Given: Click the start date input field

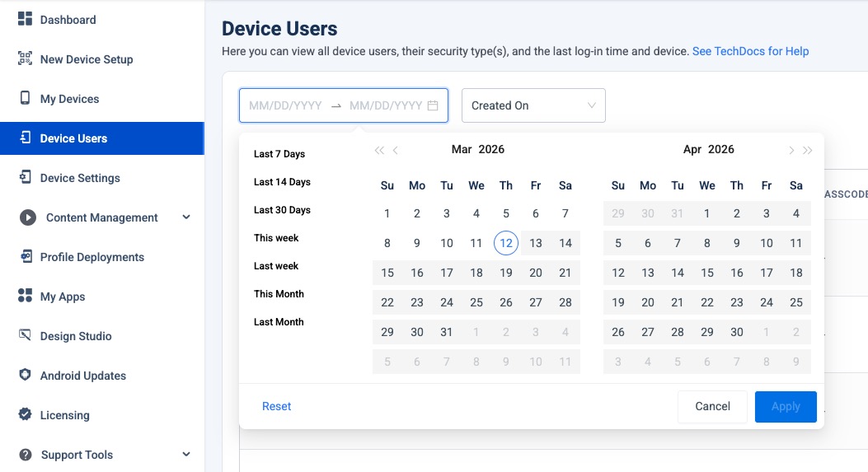Looking at the screenshot, I should pos(285,105).
